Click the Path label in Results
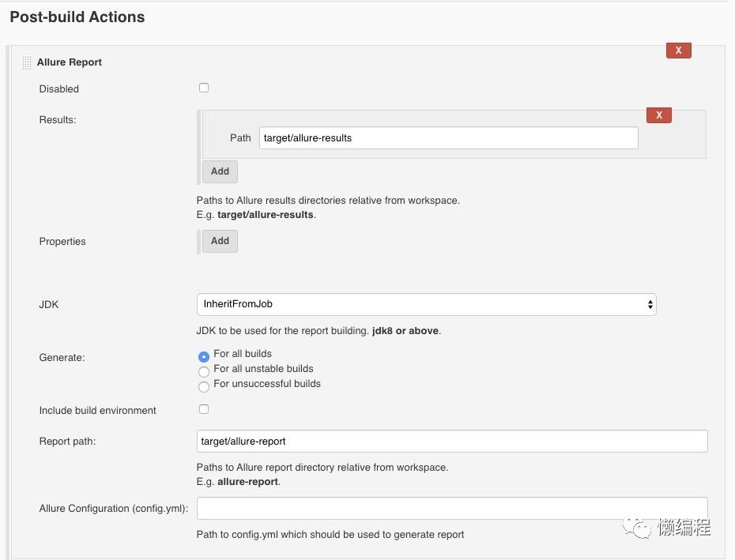This screenshot has width=735, height=560. [240, 138]
